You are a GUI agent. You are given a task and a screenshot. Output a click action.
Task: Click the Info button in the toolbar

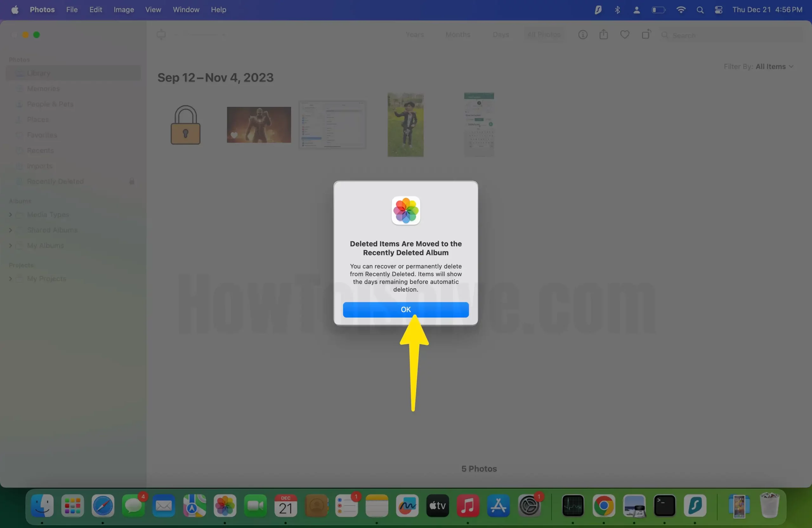point(583,35)
